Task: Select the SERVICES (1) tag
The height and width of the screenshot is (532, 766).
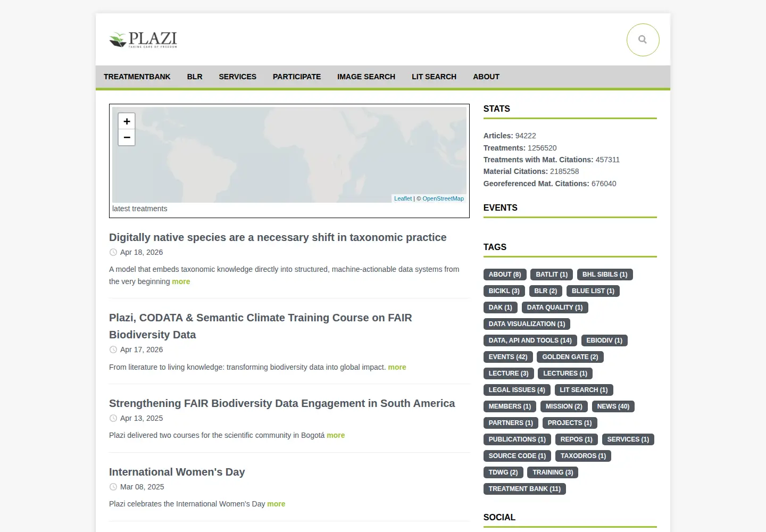Action: (x=628, y=439)
